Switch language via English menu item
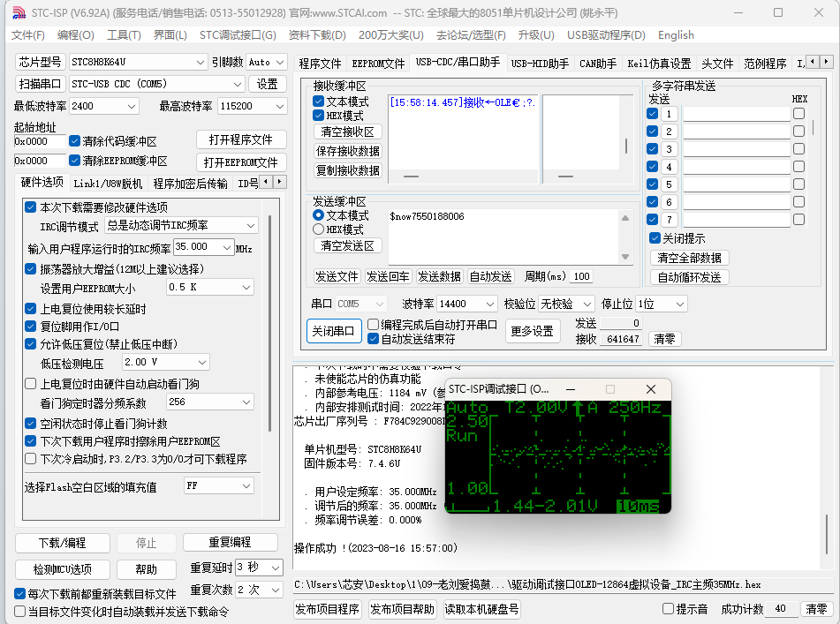 pyautogui.click(x=676, y=35)
